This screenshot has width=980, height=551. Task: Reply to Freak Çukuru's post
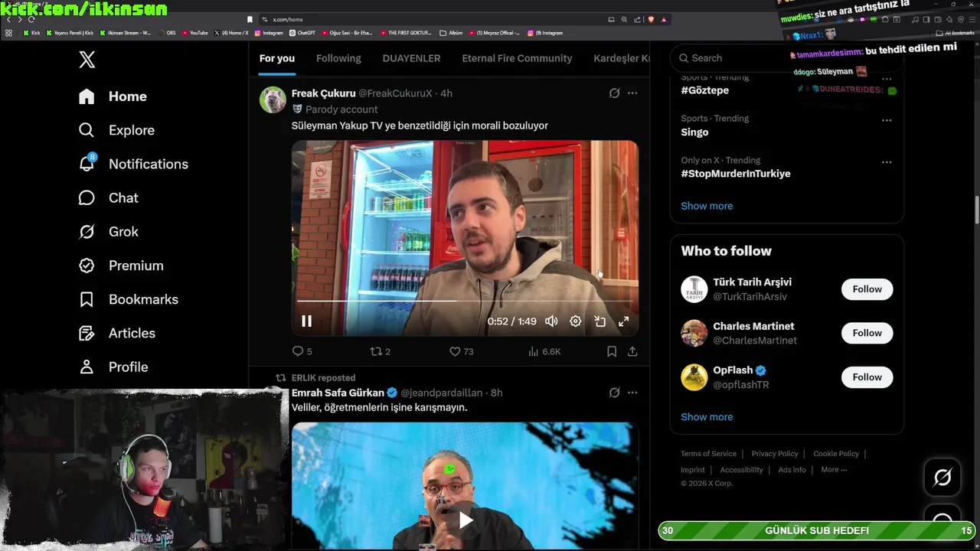click(302, 351)
